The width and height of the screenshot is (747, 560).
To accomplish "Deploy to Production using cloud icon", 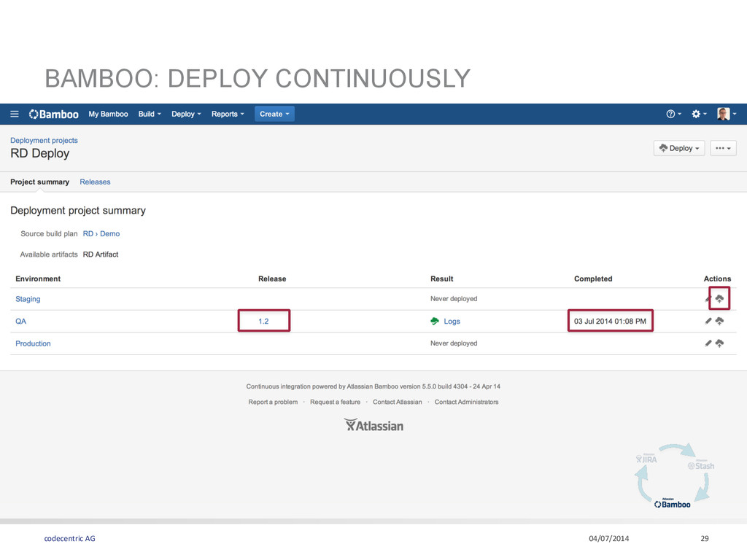I will point(719,343).
